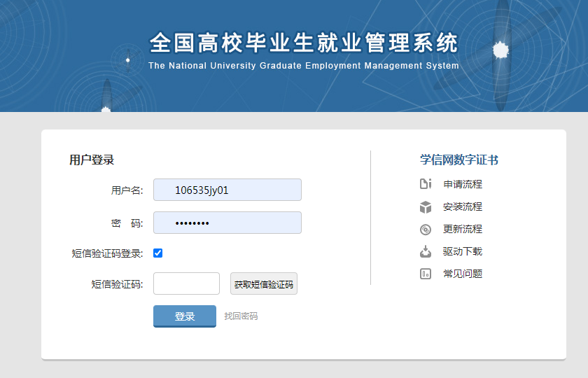Click the 安装流程 box icon

click(x=425, y=206)
